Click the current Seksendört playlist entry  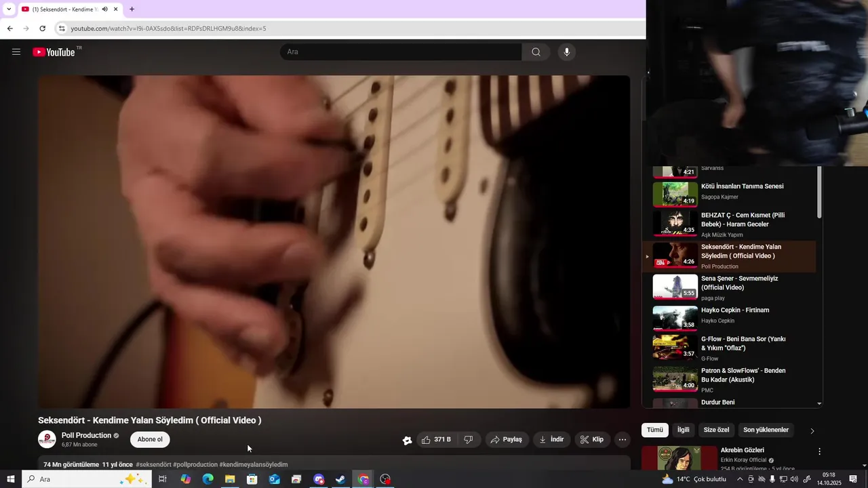pyautogui.click(x=729, y=257)
